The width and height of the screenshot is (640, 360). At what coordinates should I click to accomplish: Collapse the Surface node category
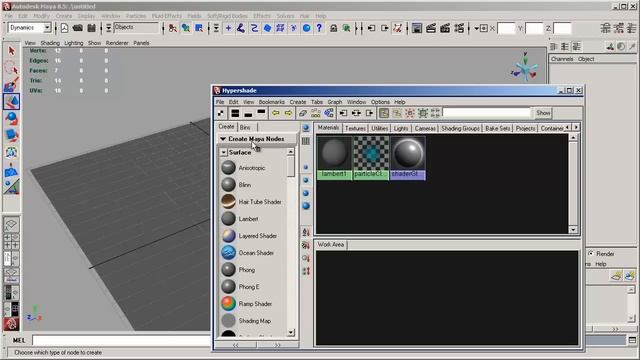click(224, 152)
